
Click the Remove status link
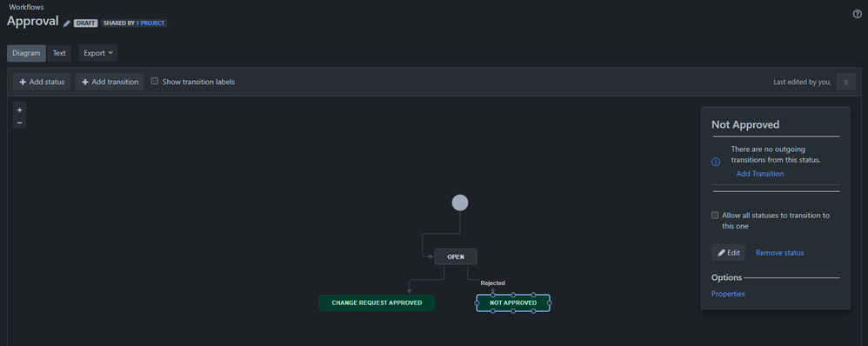point(780,252)
